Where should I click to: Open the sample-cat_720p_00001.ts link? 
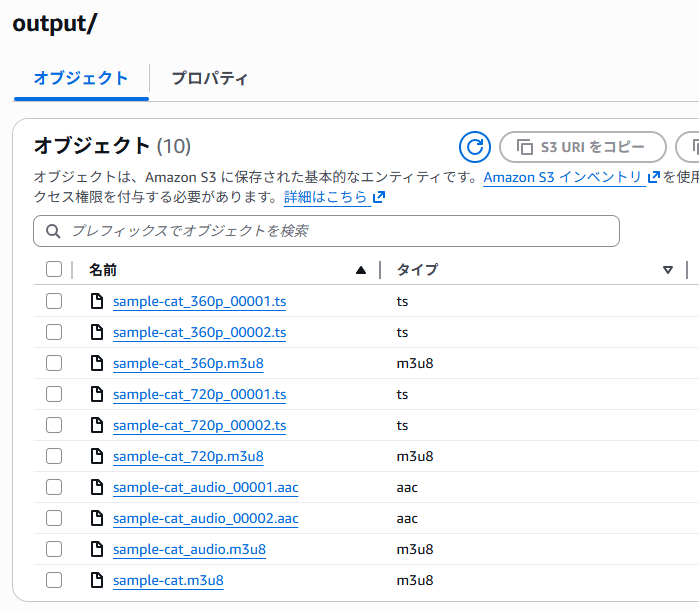pos(199,394)
